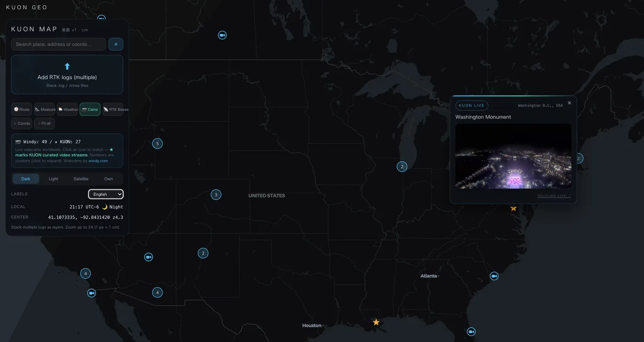Open the windy.com link

coord(98,161)
